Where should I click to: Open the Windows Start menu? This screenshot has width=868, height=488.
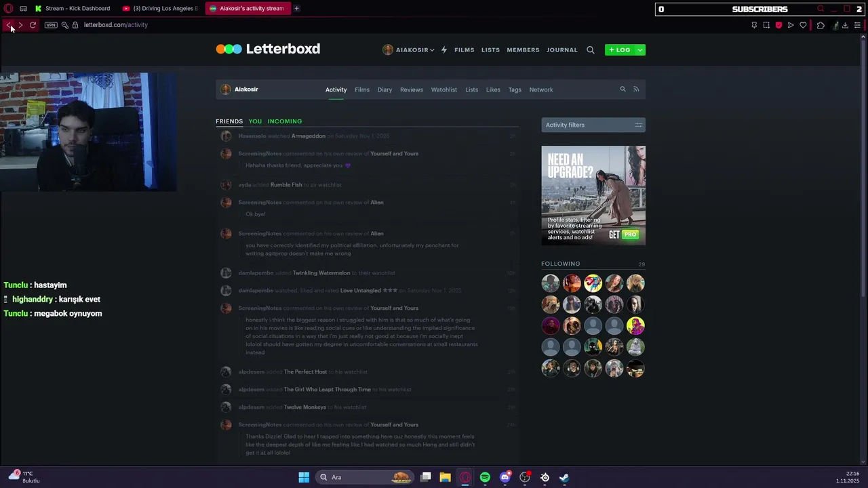(304, 477)
